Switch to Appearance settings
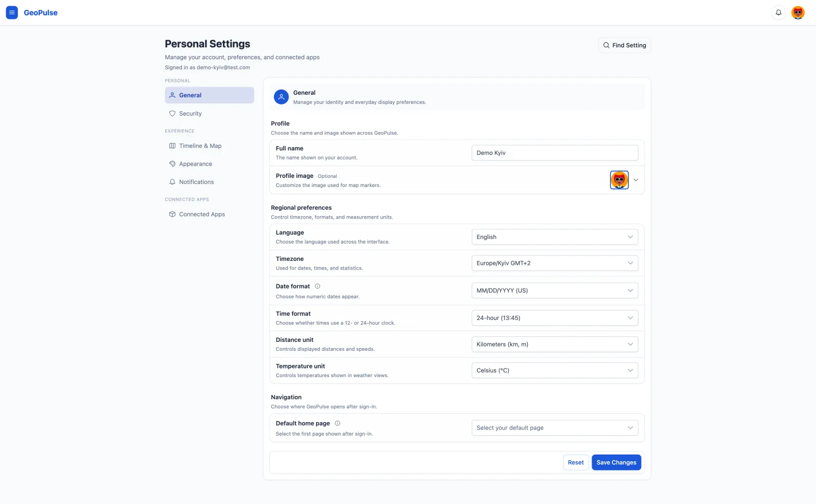This screenshot has width=816, height=504. (x=209, y=164)
